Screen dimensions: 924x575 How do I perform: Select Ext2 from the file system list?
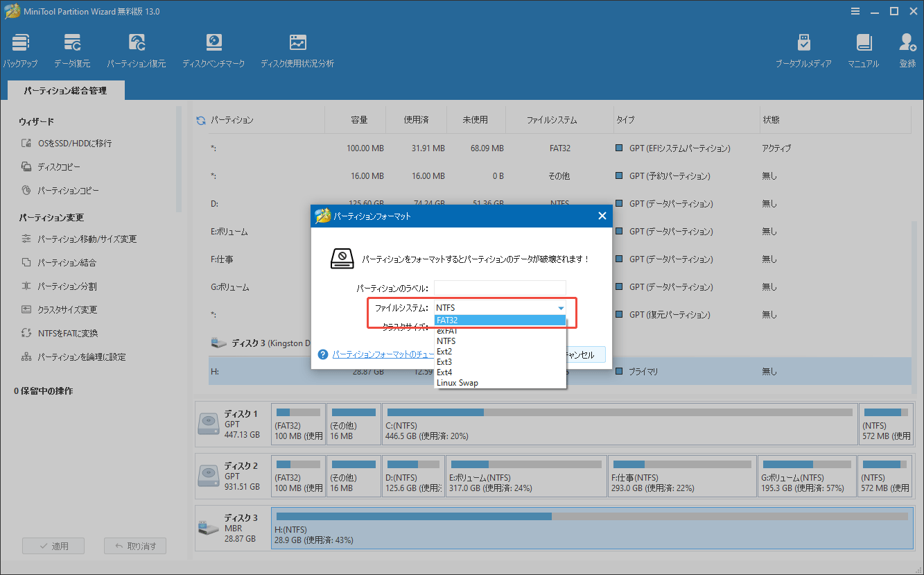[500, 352]
